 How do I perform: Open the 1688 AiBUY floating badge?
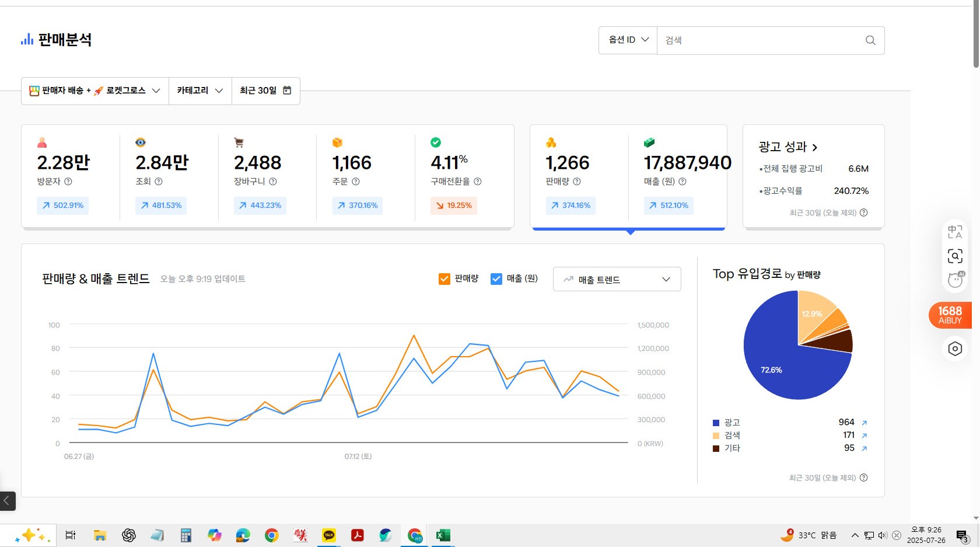[x=950, y=315]
